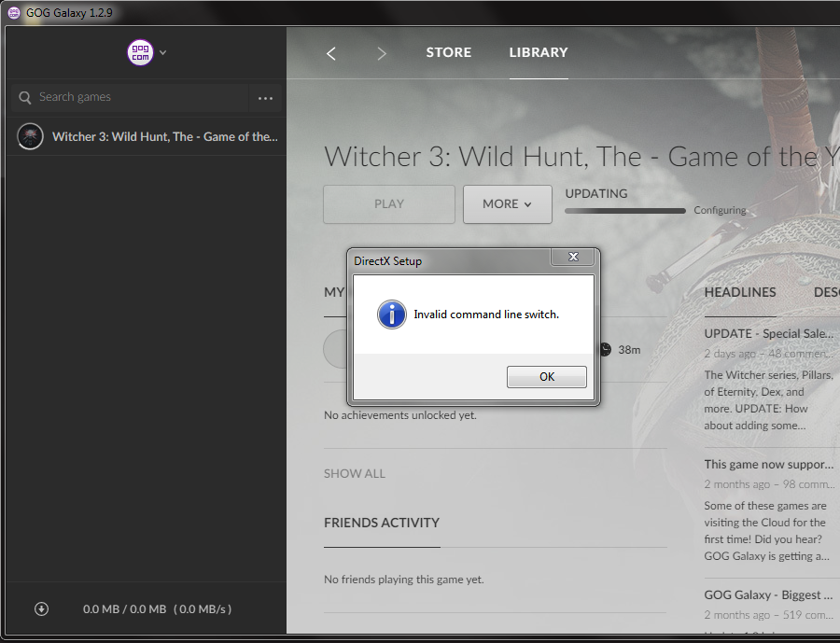Click the Witcher 3 game title heading
840x643 pixels.
click(x=581, y=157)
